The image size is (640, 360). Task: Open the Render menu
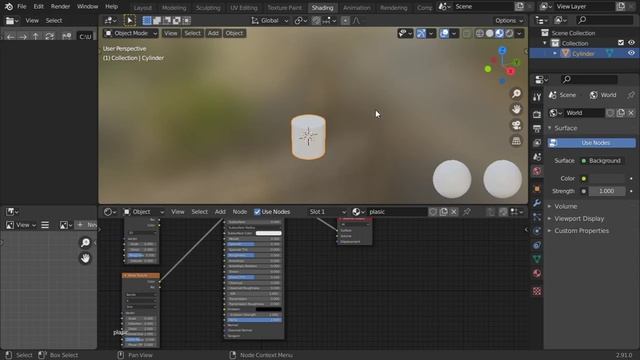click(x=60, y=7)
